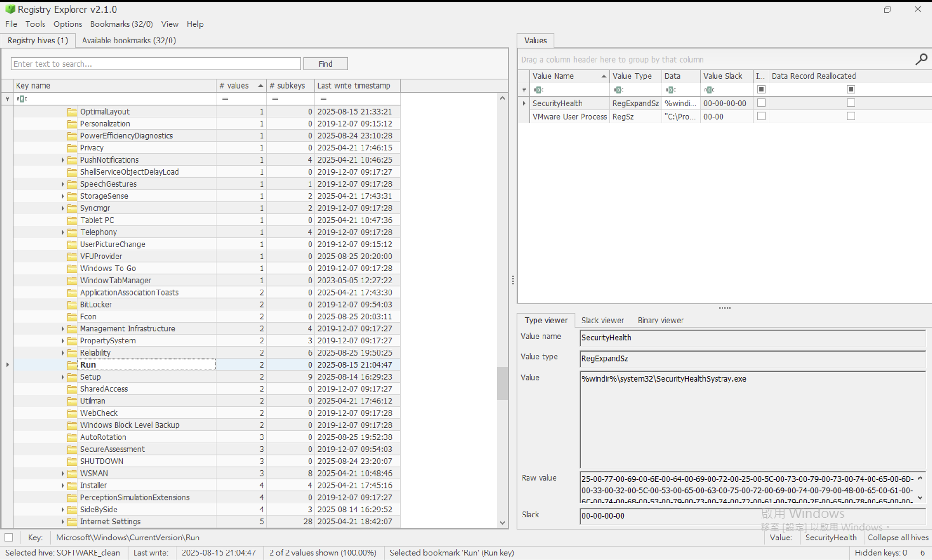
Task: Click the Enter text to search field
Action: (156, 64)
